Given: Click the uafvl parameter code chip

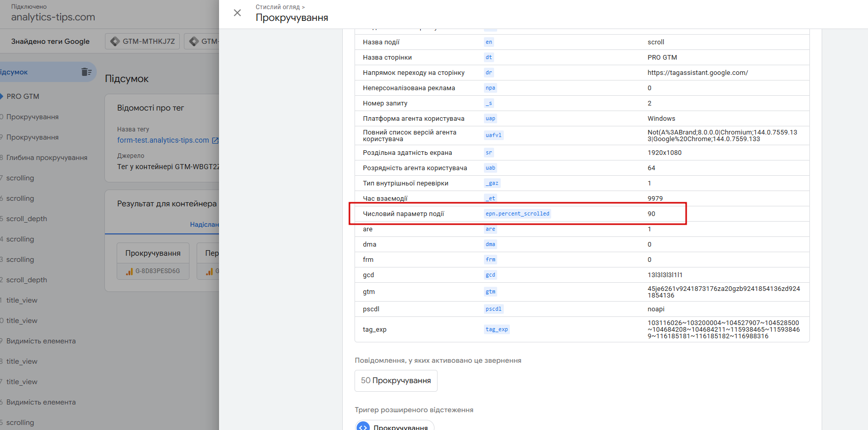Looking at the screenshot, I should [x=494, y=135].
